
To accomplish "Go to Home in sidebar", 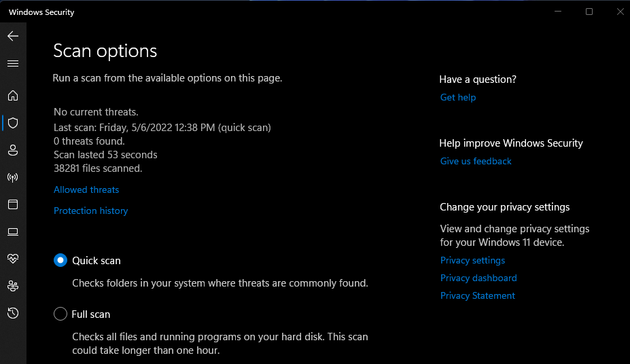I will point(13,96).
